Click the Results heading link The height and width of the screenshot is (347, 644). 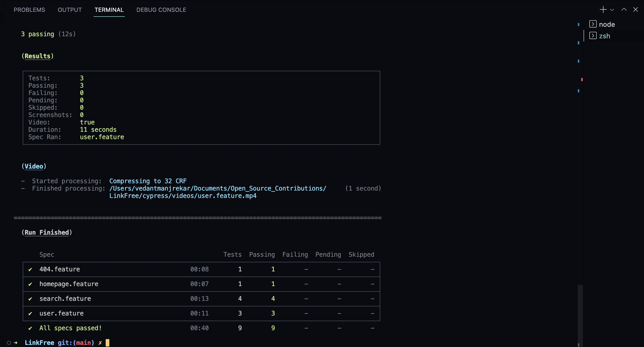[38, 56]
